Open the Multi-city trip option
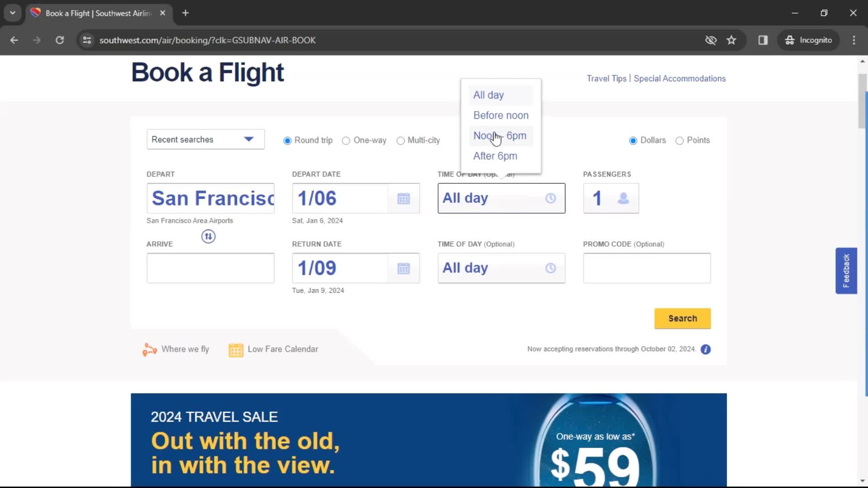 tap(400, 140)
